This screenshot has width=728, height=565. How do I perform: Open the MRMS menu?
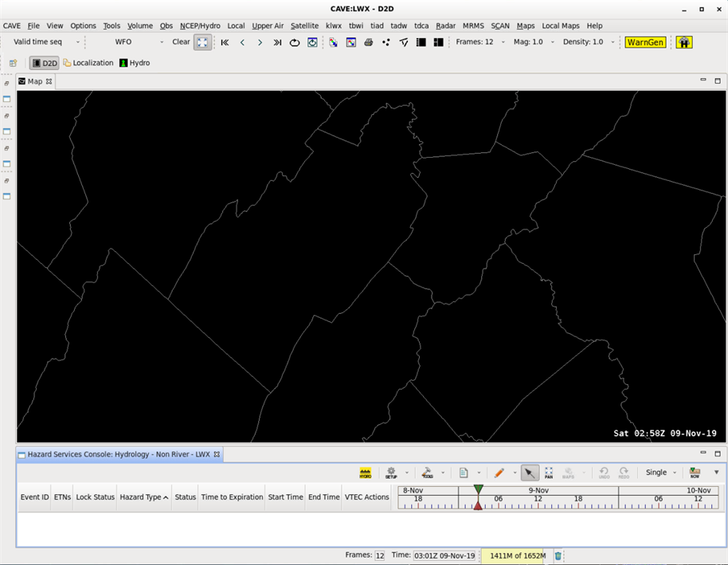pos(473,26)
